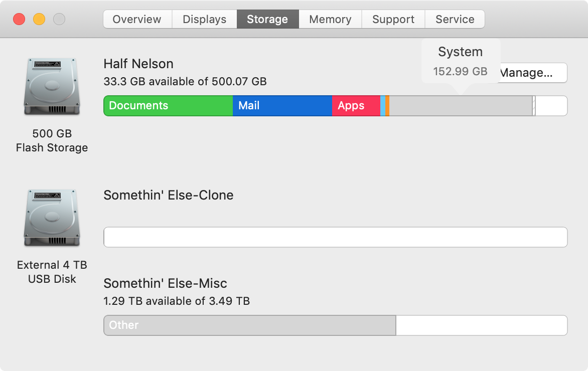Click the free space in Somethin' Else-Misc bar

(482, 325)
